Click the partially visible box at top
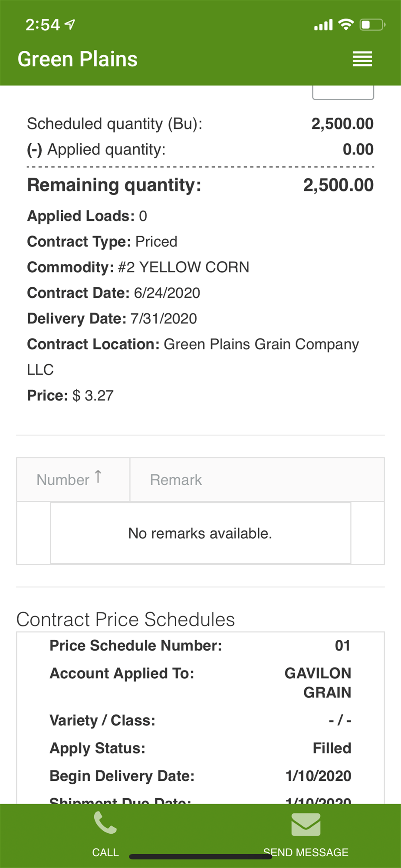 [343, 92]
